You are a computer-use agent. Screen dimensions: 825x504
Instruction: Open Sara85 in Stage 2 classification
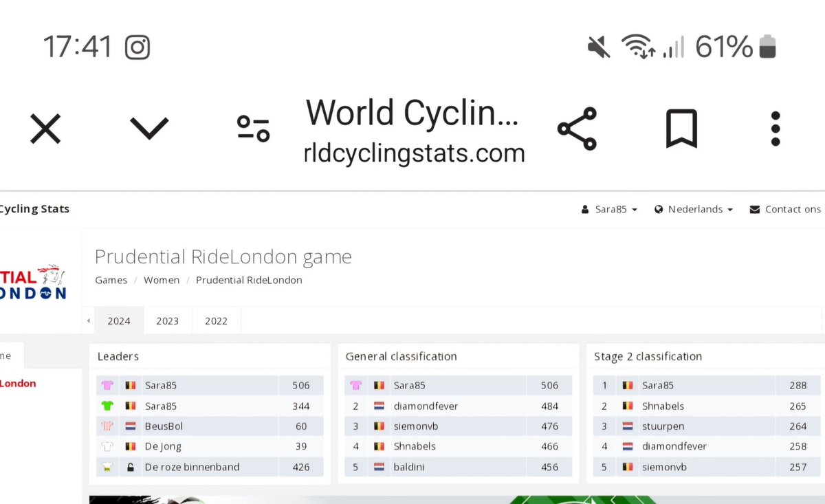658,386
